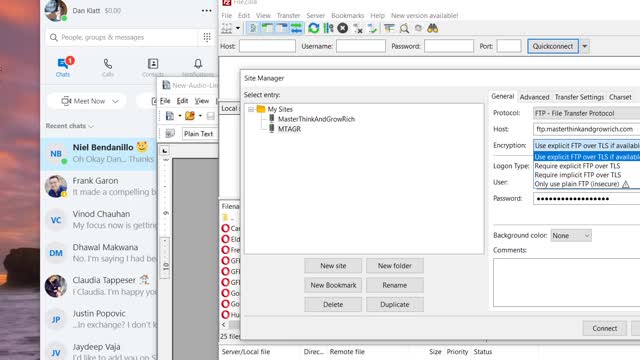
Task: Click New version available! menu item
Action: (424, 16)
